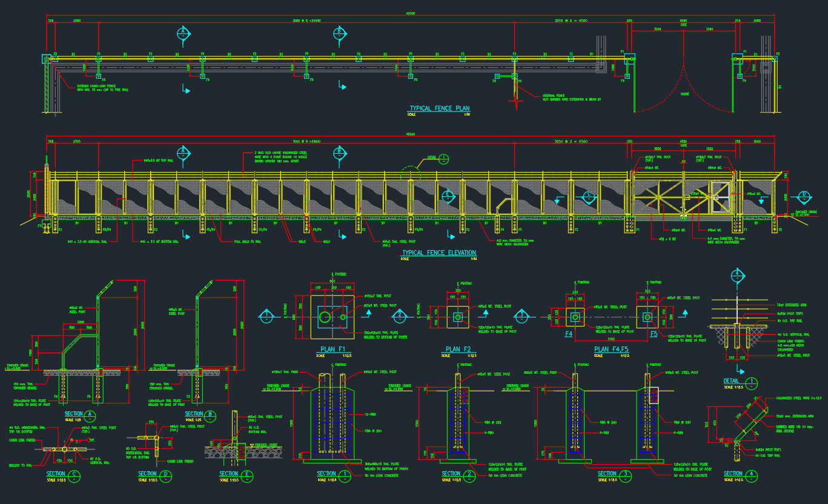
Task: Click the EXTENDED CHAIN-LINK FENCE note in plan
Action: (x=103, y=88)
